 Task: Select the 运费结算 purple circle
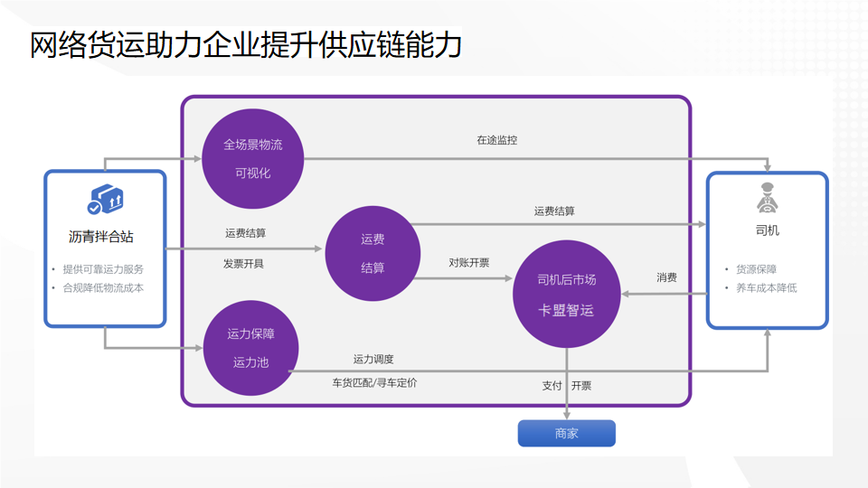click(373, 254)
